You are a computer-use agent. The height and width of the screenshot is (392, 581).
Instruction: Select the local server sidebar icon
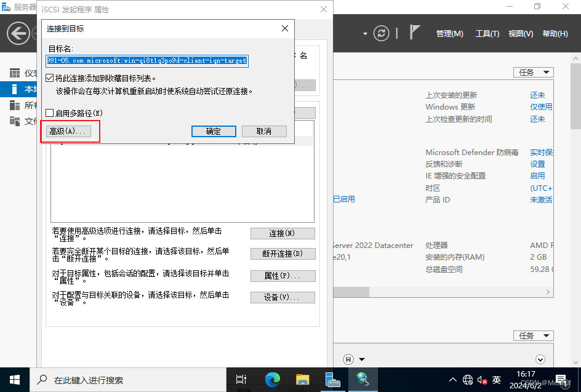[14, 89]
